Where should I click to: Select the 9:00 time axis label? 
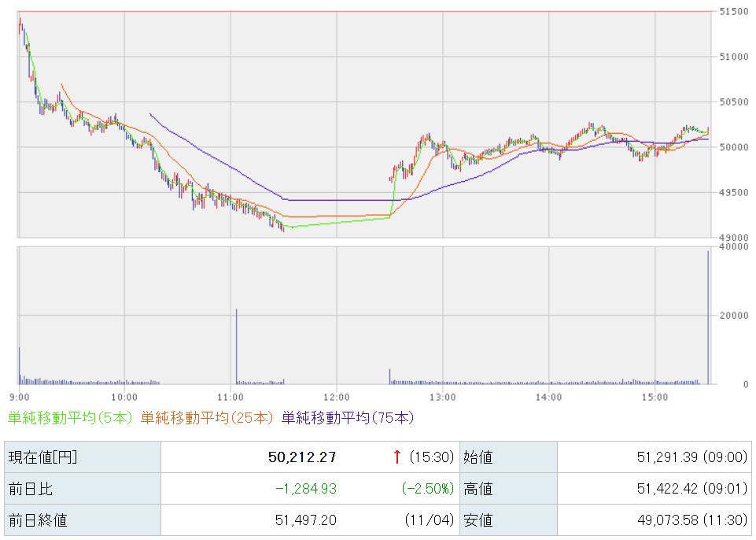[x=19, y=396]
